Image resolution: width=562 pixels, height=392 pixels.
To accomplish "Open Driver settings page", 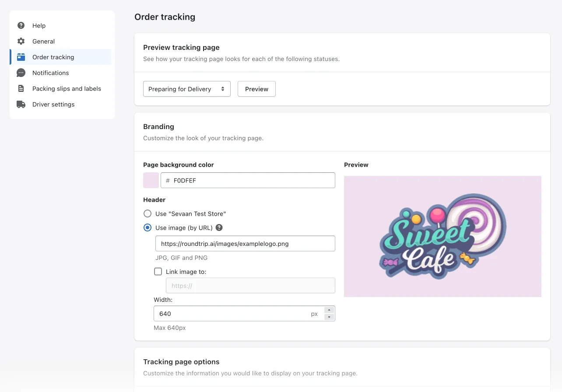I will (x=60, y=104).
